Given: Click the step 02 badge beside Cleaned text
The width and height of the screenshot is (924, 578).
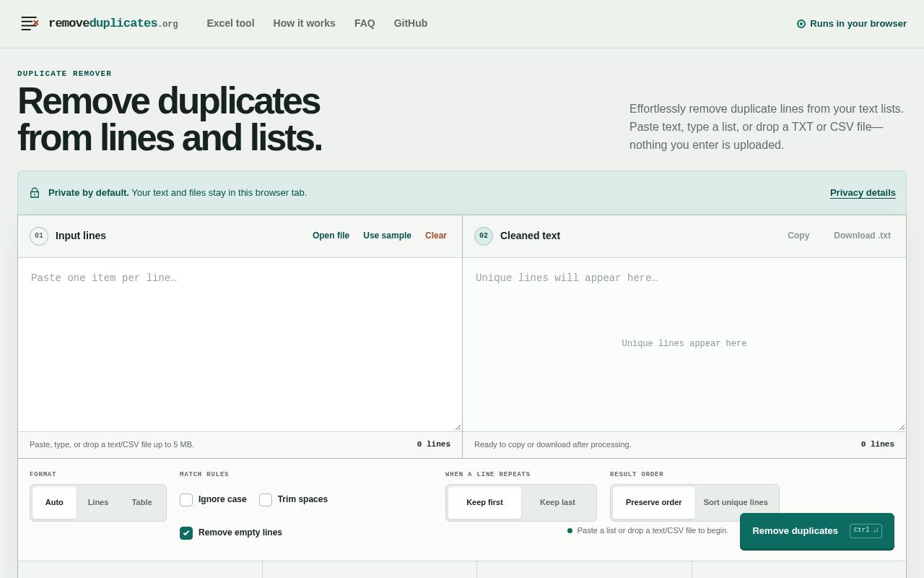Looking at the screenshot, I should click(484, 236).
